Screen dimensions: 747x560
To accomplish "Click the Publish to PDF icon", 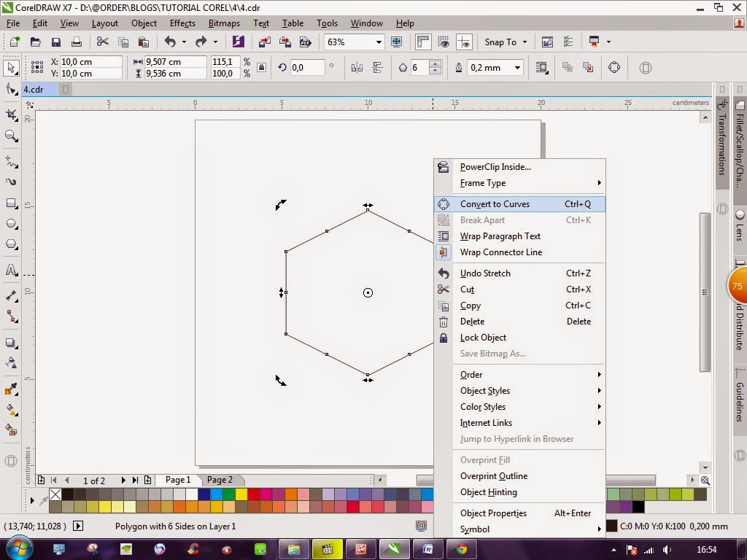I will (306, 42).
